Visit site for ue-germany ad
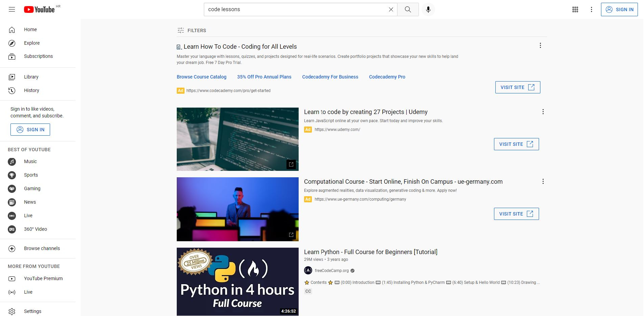The height and width of the screenshot is (316, 644). click(516, 214)
